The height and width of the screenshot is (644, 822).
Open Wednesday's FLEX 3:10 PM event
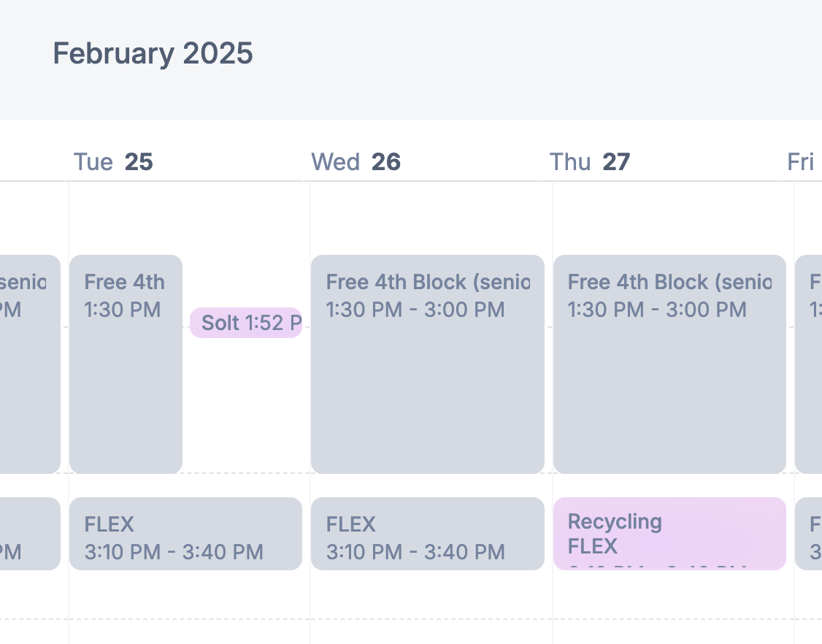tap(427, 534)
